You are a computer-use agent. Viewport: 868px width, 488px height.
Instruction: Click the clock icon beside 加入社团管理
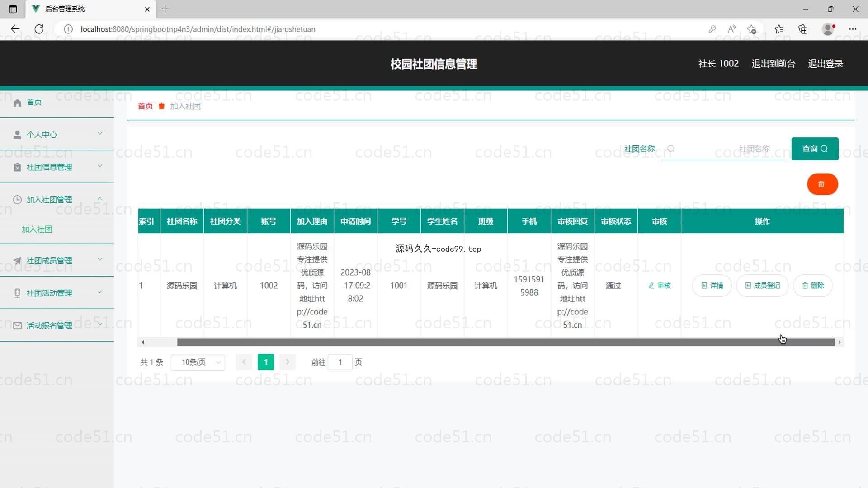tap(17, 200)
